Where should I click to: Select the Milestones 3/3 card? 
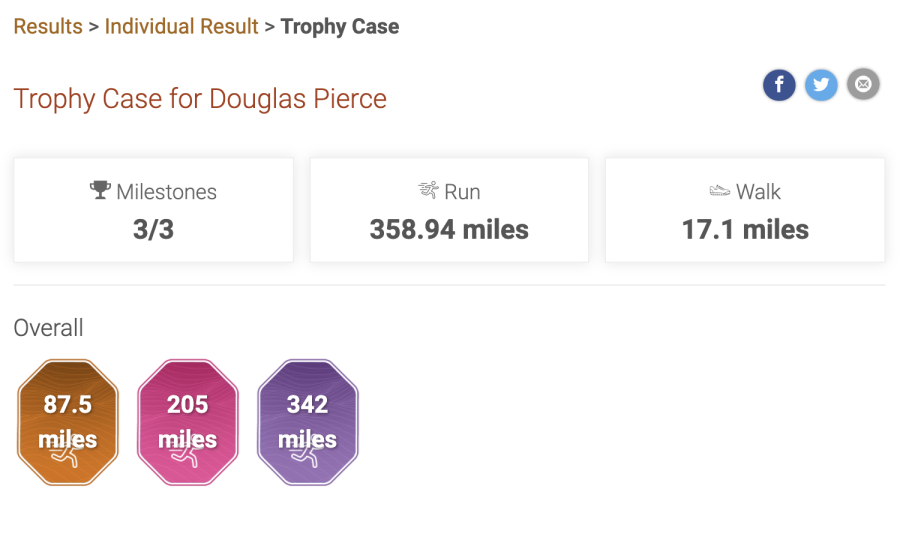tap(153, 210)
